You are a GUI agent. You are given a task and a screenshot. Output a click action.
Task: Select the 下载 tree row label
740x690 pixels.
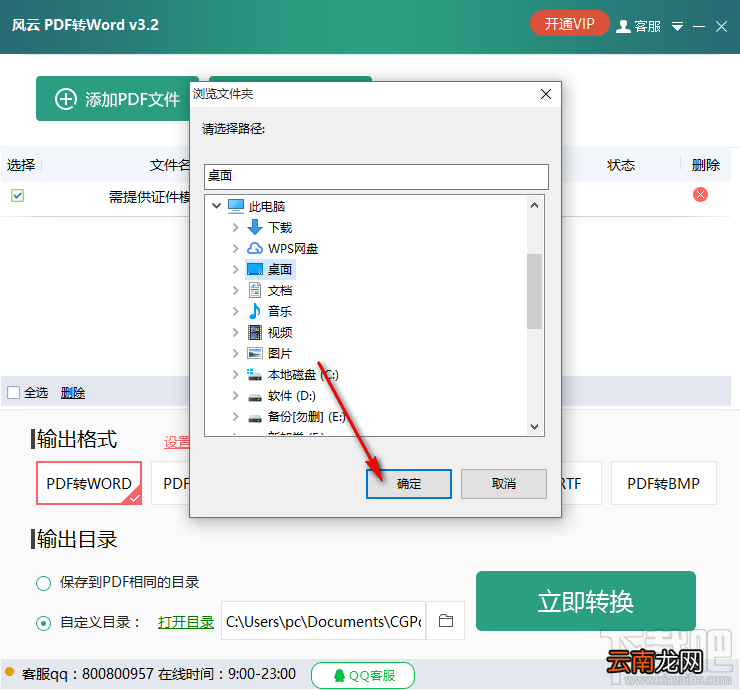pos(280,227)
